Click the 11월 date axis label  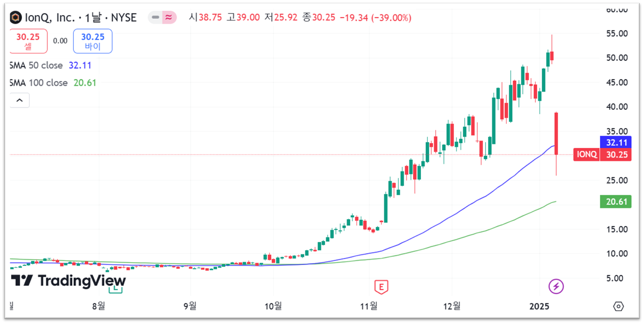(x=369, y=306)
